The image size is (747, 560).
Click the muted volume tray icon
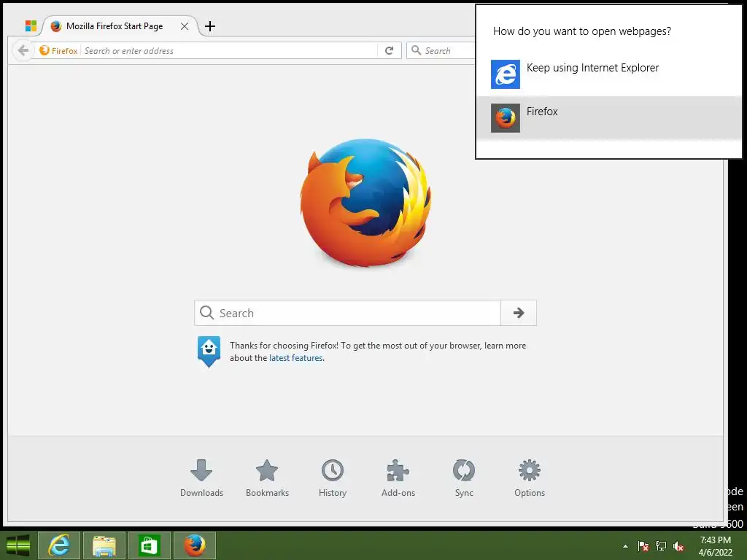(x=678, y=546)
